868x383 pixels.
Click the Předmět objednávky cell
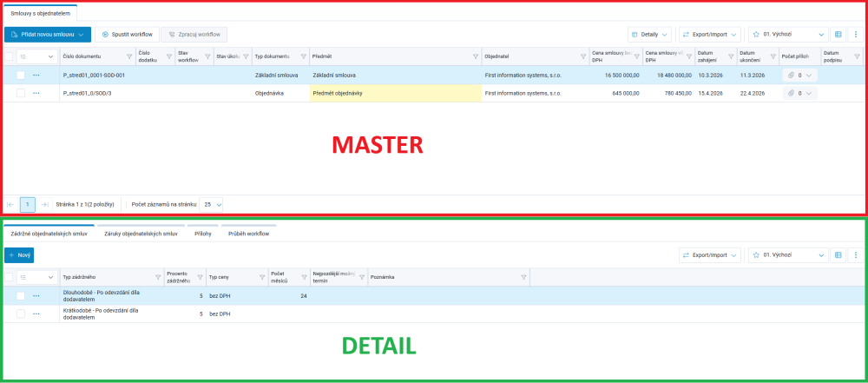tap(395, 93)
